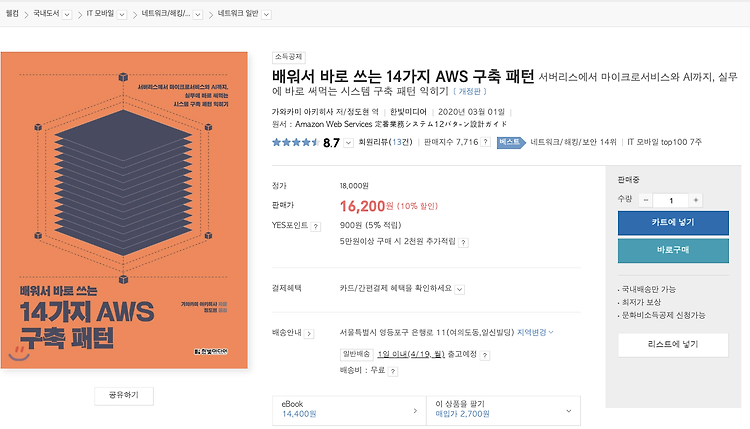Viewport: 750px width, 429px height.
Task: Click help icon next to 배송안내
Action: [309, 334]
